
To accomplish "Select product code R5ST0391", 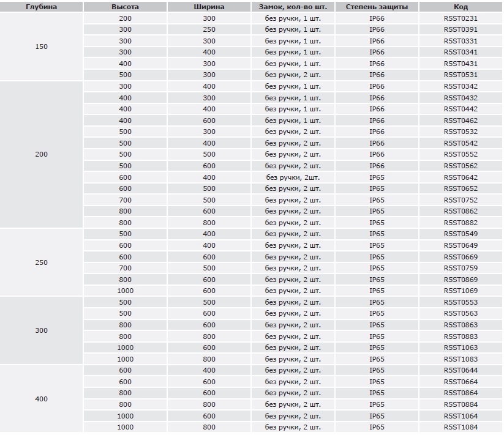I will click(461, 29).
